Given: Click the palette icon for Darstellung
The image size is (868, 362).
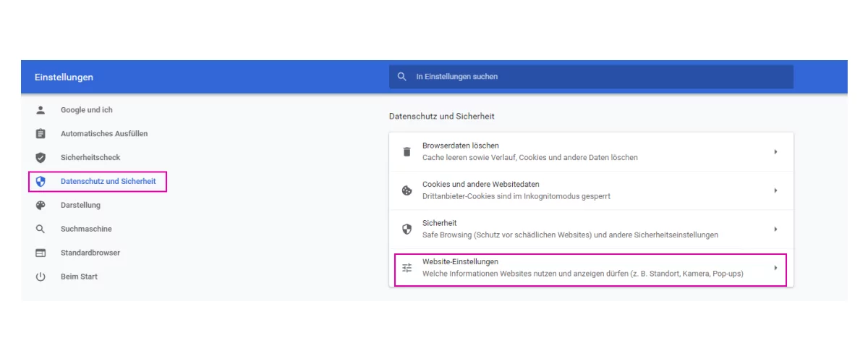Looking at the screenshot, I should pos(41,206).
